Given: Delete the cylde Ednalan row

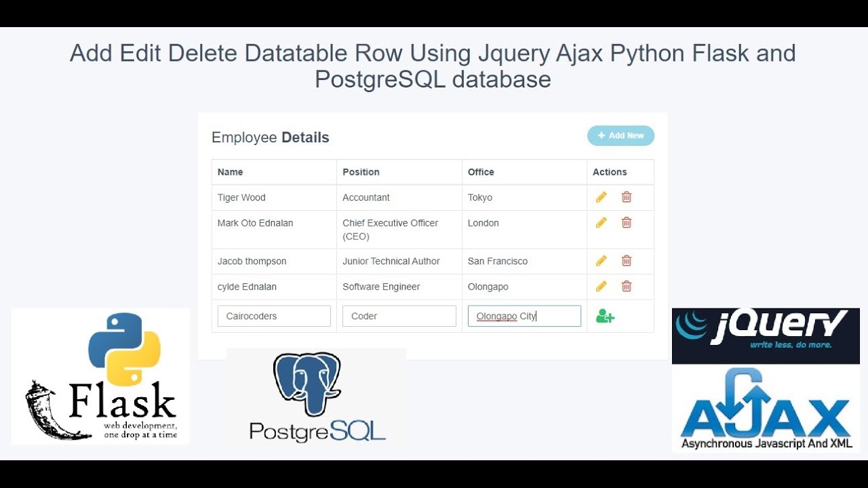Looking at the screenshot, I should pyautogui.click(x=627, y=287).
